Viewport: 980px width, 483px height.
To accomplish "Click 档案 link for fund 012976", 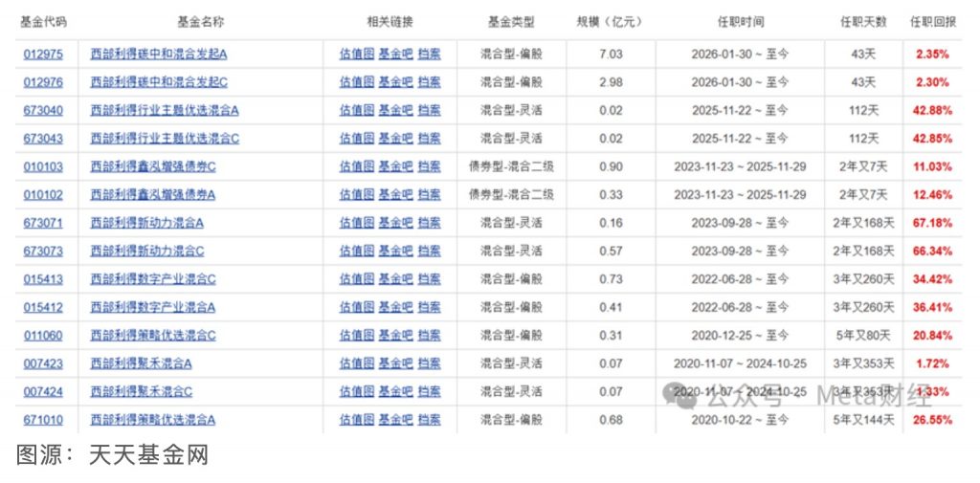I will click(429, 82).
